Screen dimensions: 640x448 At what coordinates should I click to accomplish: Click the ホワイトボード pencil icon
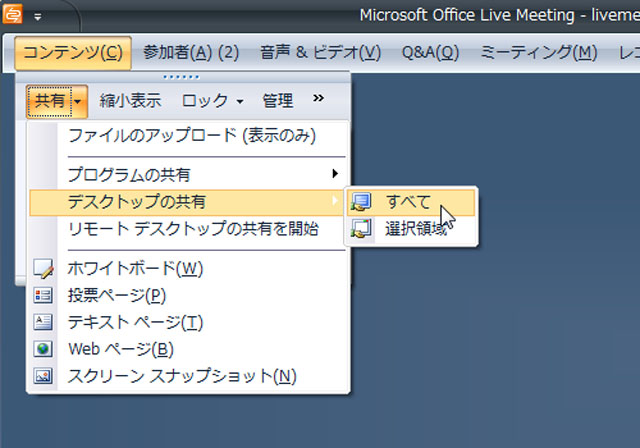point(43,269)
